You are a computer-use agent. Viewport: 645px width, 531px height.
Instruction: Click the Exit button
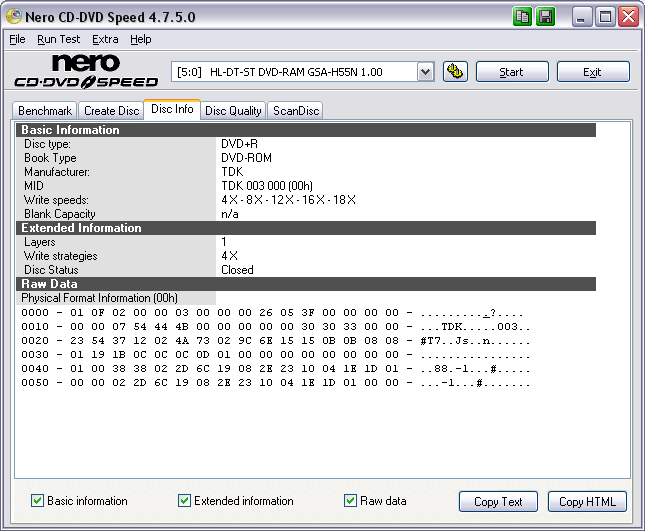coord(593,72)
